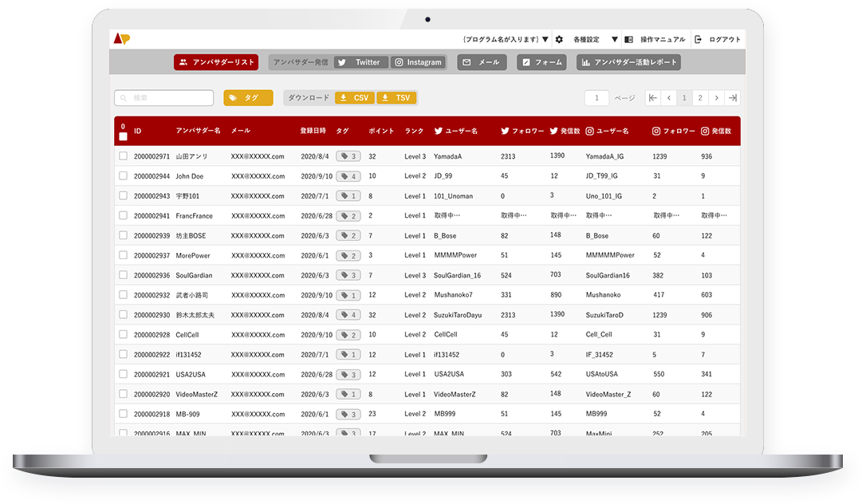
Task: Open the タグ filter button
Action: [248, 98]
